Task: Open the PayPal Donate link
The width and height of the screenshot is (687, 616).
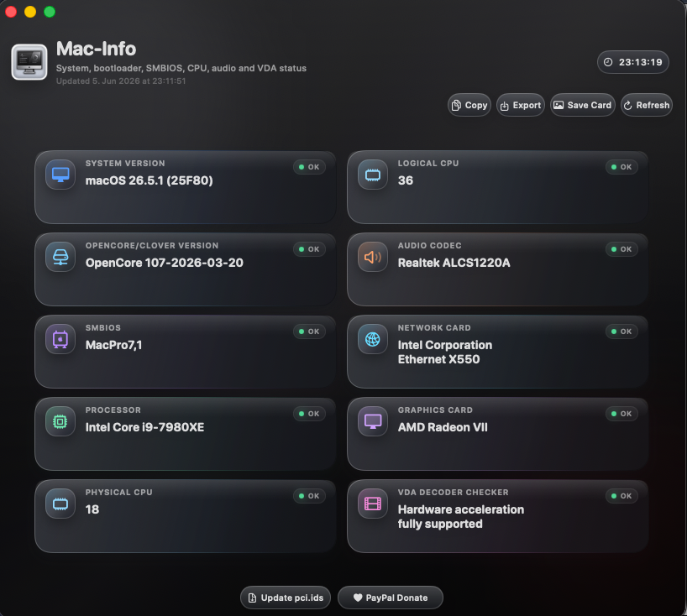Action: pos(391,598)
